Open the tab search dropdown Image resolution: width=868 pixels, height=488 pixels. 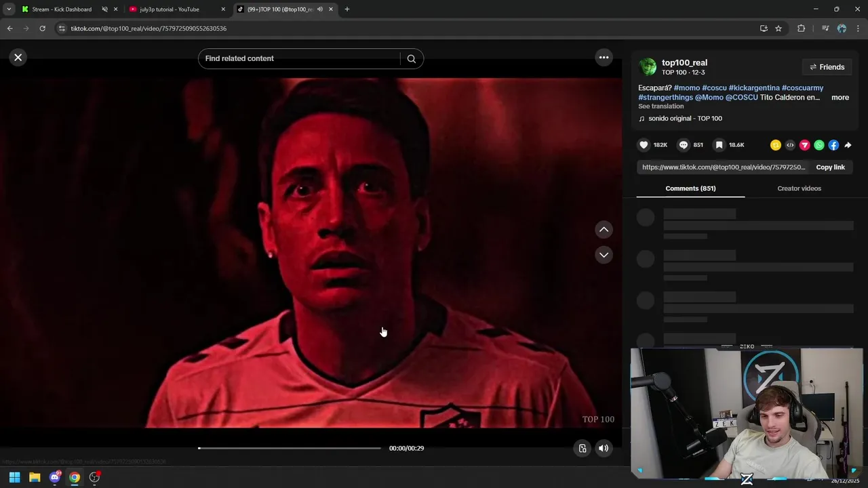pyautogui.click(x=9, y=9)
